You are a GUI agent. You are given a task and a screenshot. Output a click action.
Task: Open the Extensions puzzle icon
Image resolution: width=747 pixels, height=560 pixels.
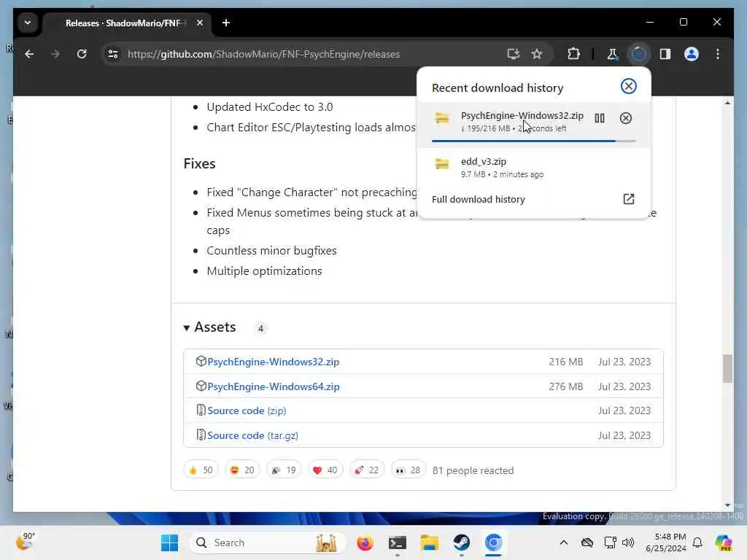(573, 54)
